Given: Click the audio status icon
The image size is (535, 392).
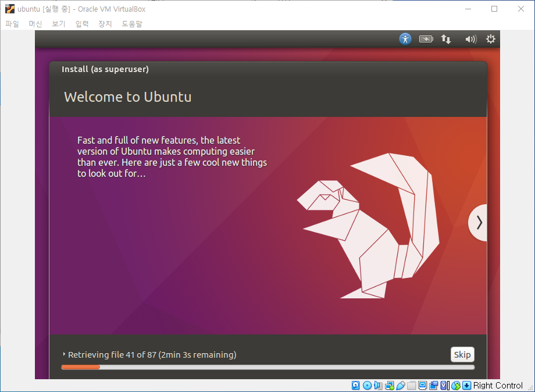Looking at the screenshot, I should coord(378,386).
